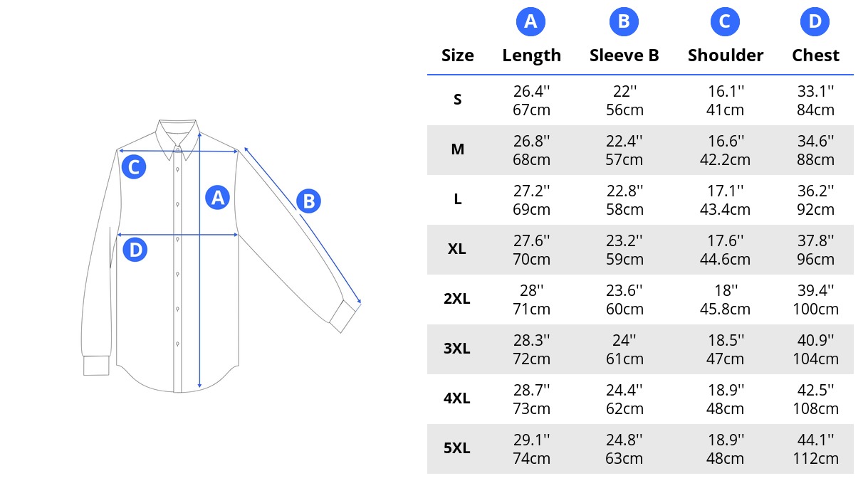Click the blue C badge above Shoulder column
Viewport: 868px width, 498px height.
[x=725, y=22]
